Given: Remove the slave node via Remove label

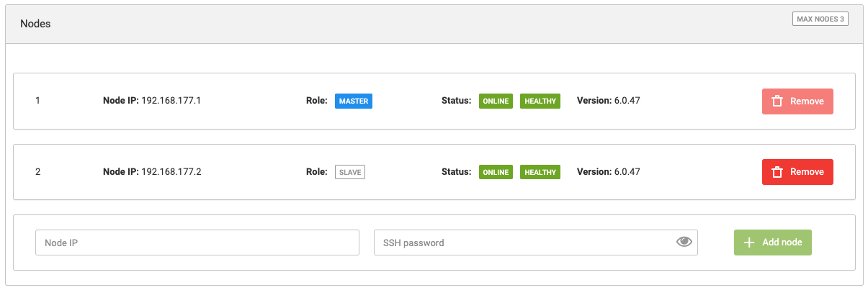Looking at the screenshot, I should pyautogui.click(x=807, y=172).
